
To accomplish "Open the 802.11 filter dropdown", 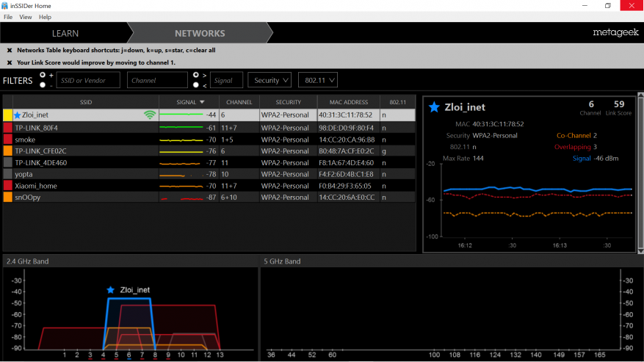I will pyautogui.click(x=318, y=80).
